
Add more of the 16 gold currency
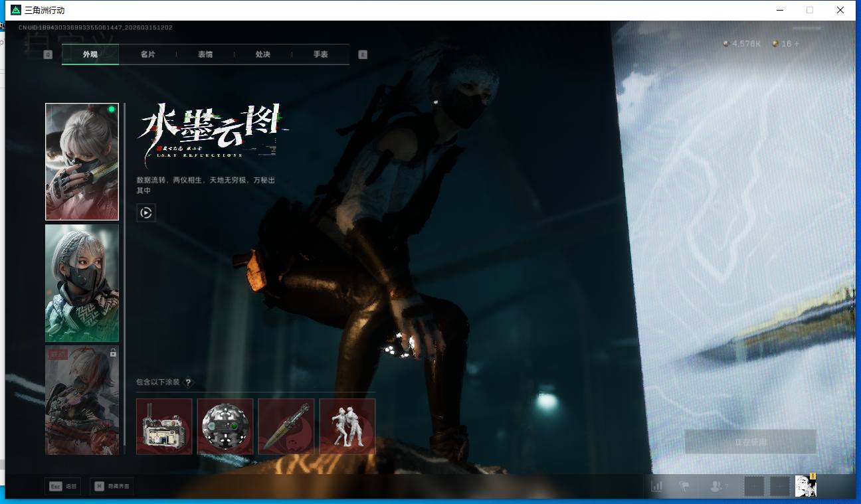(x=797, y=44)
